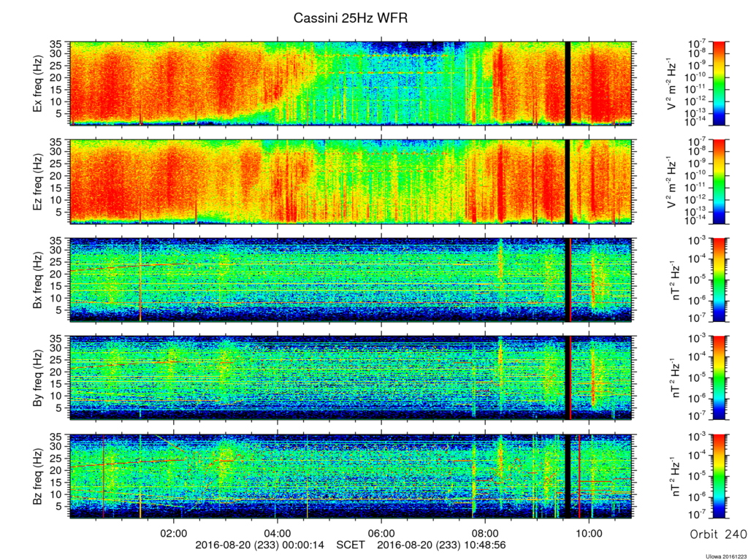The image size is (748, 560).
Task: Click the Bx color bar 'nT² Hz⁻¹' label
Action: click(676, 280)
